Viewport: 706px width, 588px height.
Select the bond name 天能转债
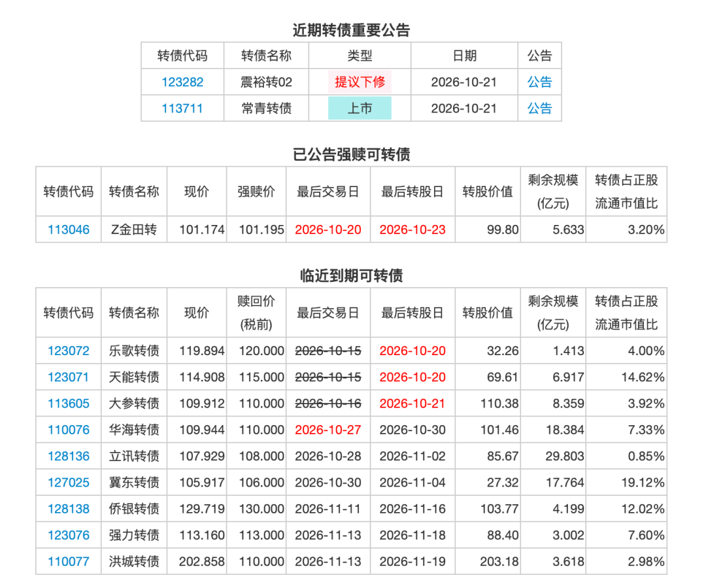tap(134, 377)
